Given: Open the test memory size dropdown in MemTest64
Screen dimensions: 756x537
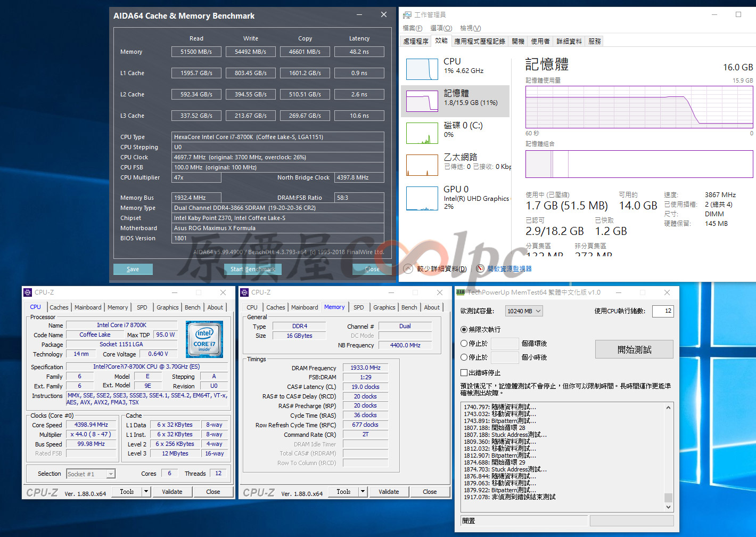Looking at the screenshot, I should [x=524, y=311].
